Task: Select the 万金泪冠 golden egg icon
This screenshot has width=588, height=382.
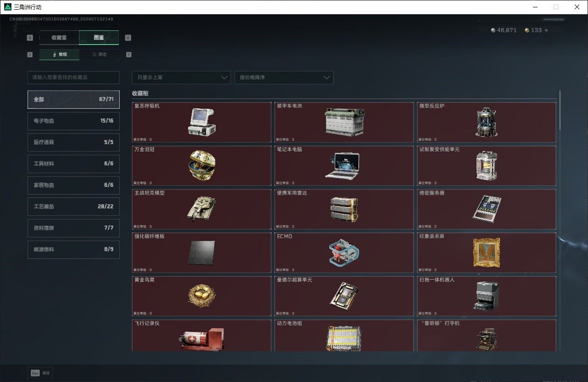Action: [x=202, y=166]
